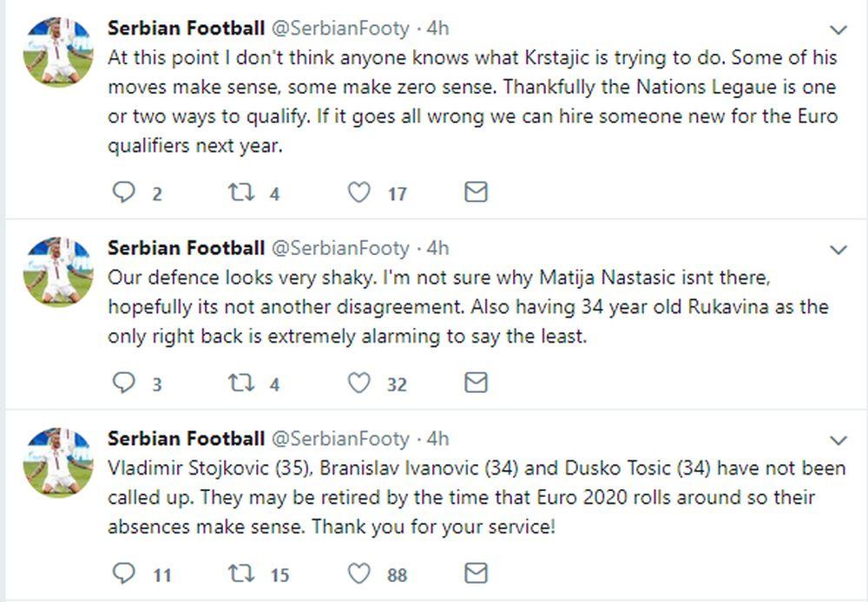The image size is (868, 602).
Task: Click @SerbianFooty handle on second tweet
Action: point(340,248)
